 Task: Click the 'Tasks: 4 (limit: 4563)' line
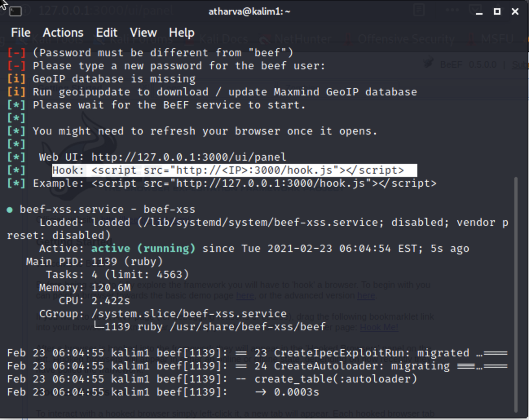click(x=117, y=274)
